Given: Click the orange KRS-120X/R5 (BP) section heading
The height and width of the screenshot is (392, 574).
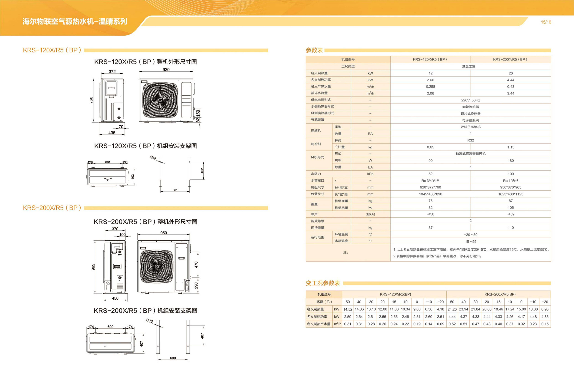Looking at the screenshot, I should click(52, 50).
